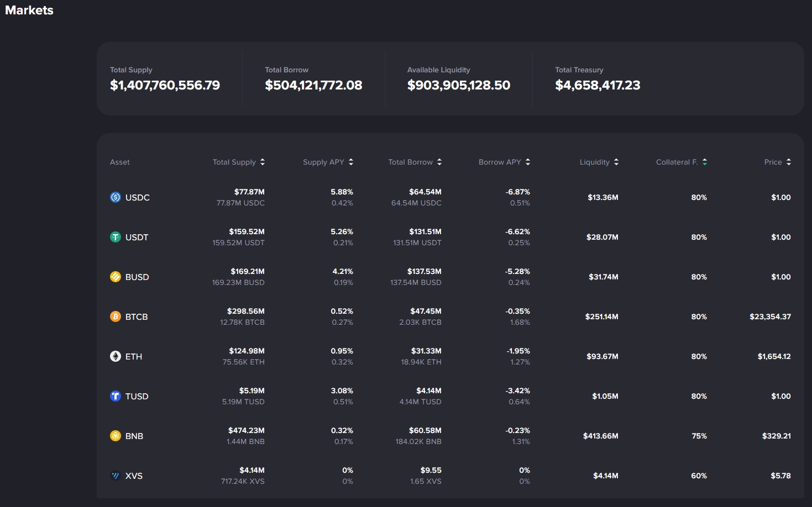Click TUSD borrow APY -3.42%
This screenshot has width=812, height=507.
click(x=518, y=390)
